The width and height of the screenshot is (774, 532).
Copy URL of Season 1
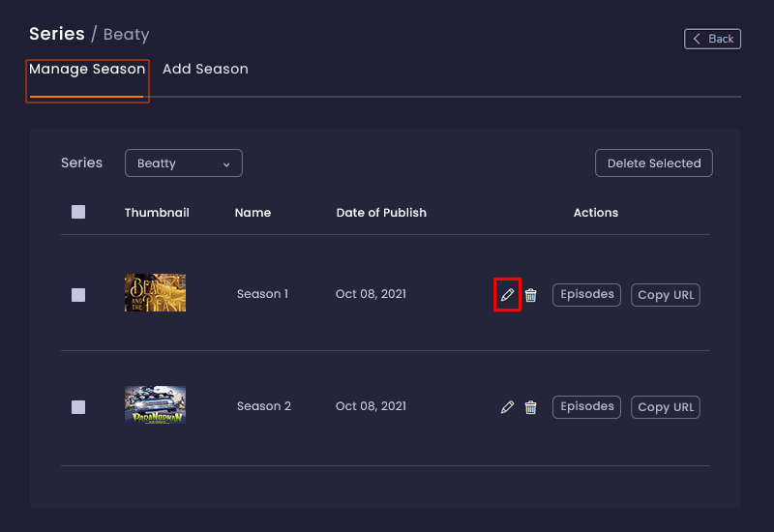pyautogui.click(x=666, y=295)
